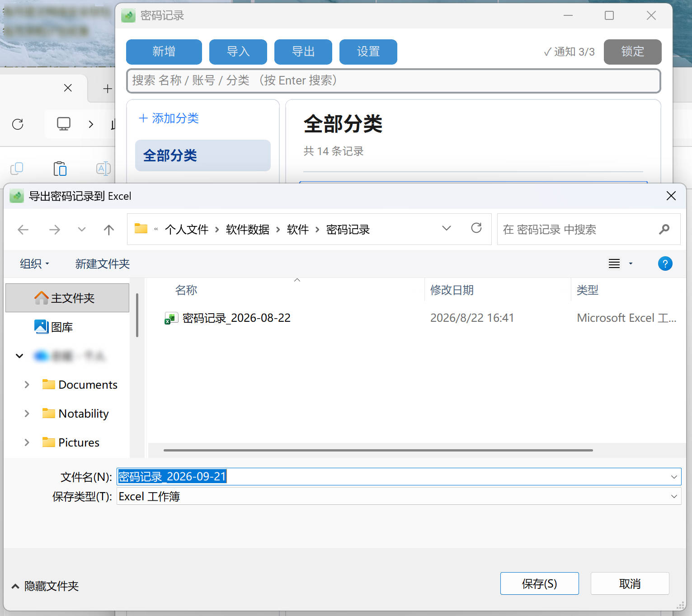
Task: Open view options dropdown arrow
Action: coord(631,263)
